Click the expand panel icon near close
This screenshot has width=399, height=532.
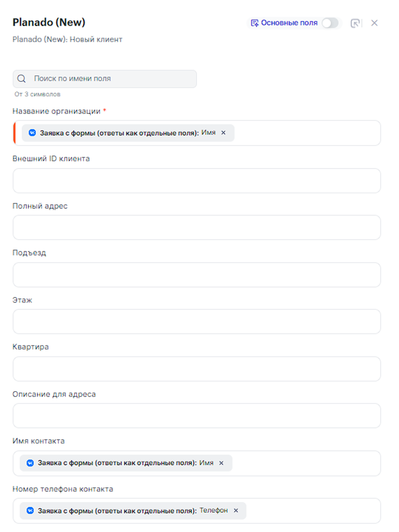coord(355,23)
